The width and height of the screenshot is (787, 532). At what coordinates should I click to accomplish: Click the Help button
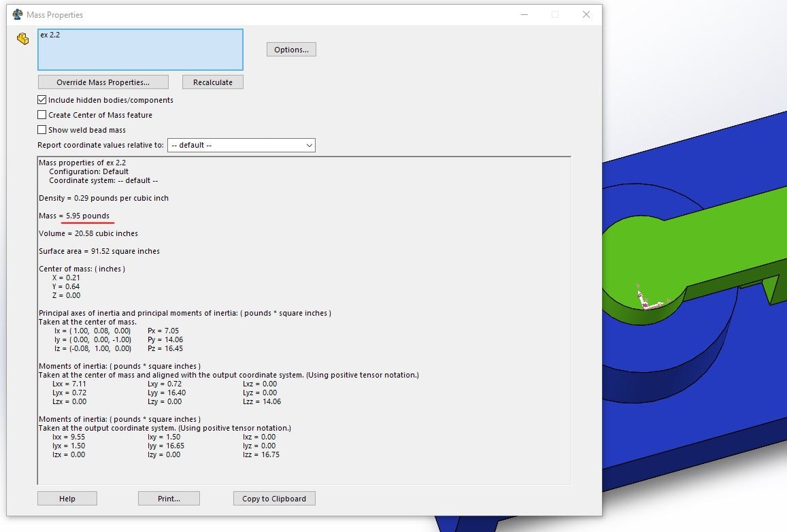pyautogui.click(x=67, y=499)
